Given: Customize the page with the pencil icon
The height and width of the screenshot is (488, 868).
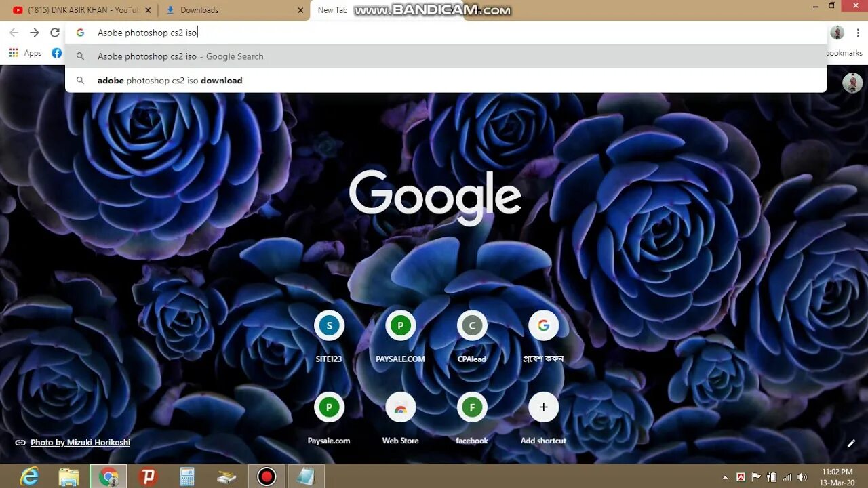Looking at the screenshot, I should click(x=851, y=443).
